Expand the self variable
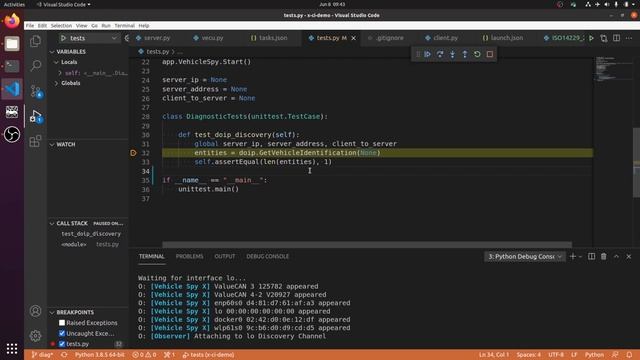This screenshot has height=360, width=640. (60, 73)
